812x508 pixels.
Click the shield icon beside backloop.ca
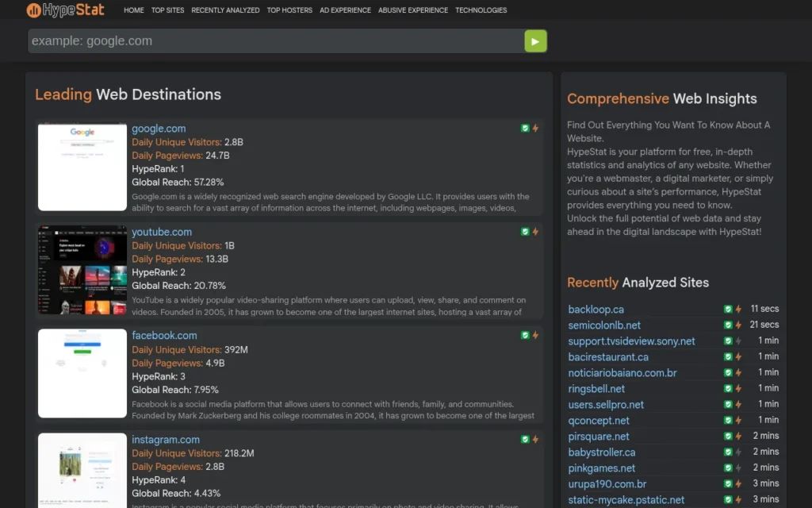(728, 309)
